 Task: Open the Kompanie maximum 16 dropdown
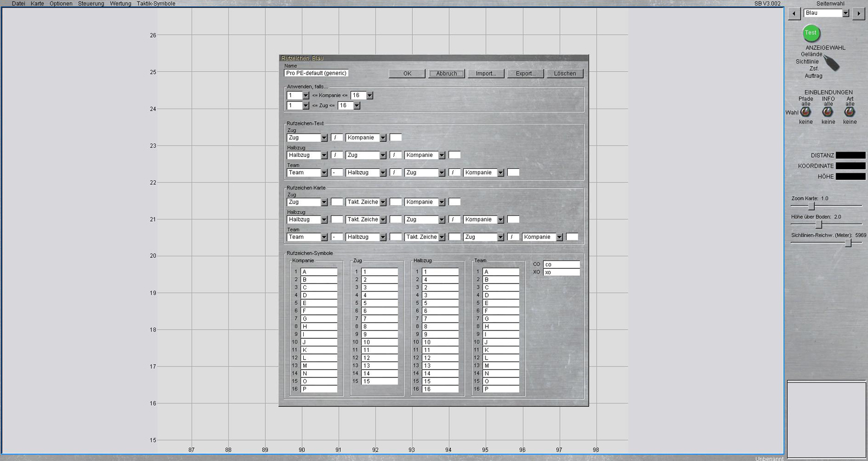pos(369,96)
